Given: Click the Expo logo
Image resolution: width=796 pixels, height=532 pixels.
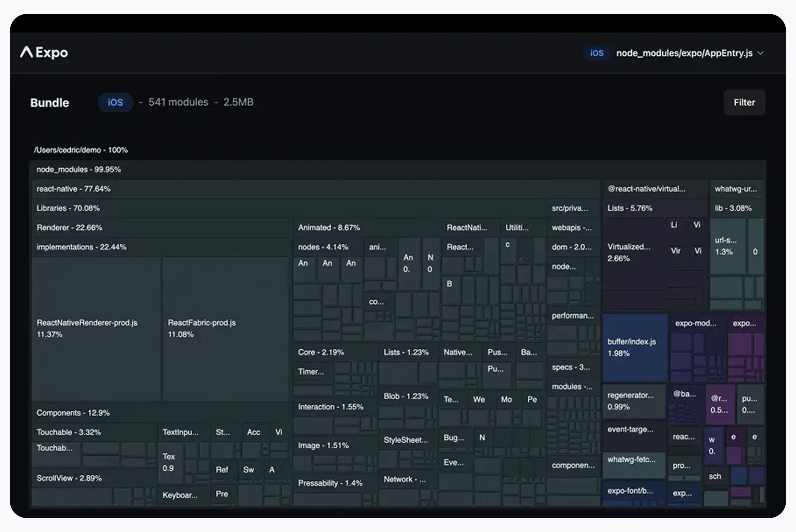Looking at the screenshot, I should [44, 53].
